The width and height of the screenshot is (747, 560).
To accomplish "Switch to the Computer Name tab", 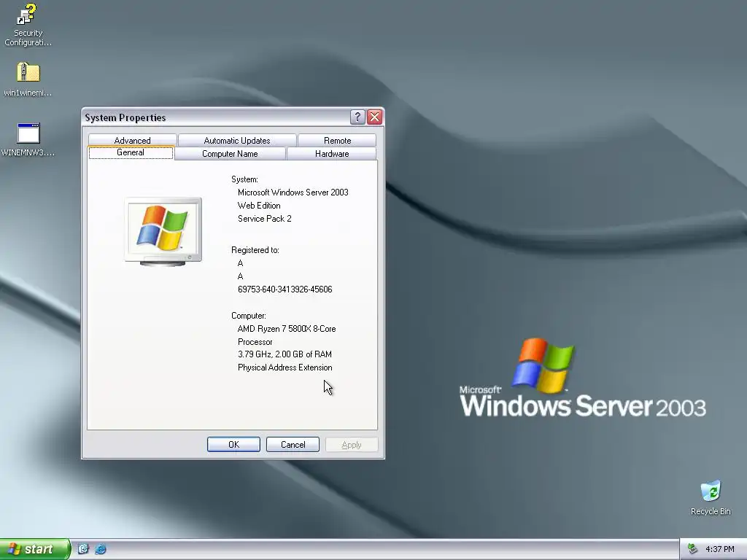I will click(x=230, y=154).
